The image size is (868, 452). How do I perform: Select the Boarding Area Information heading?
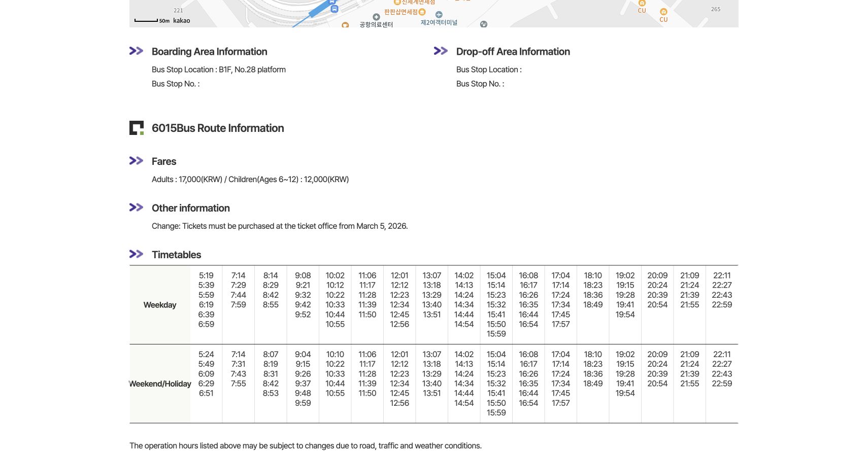coord(209,51)
